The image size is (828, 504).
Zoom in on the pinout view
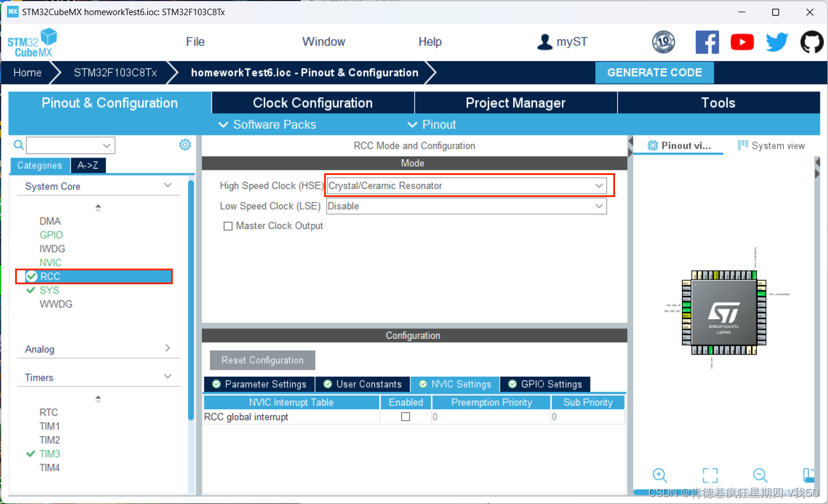[660, 475]
